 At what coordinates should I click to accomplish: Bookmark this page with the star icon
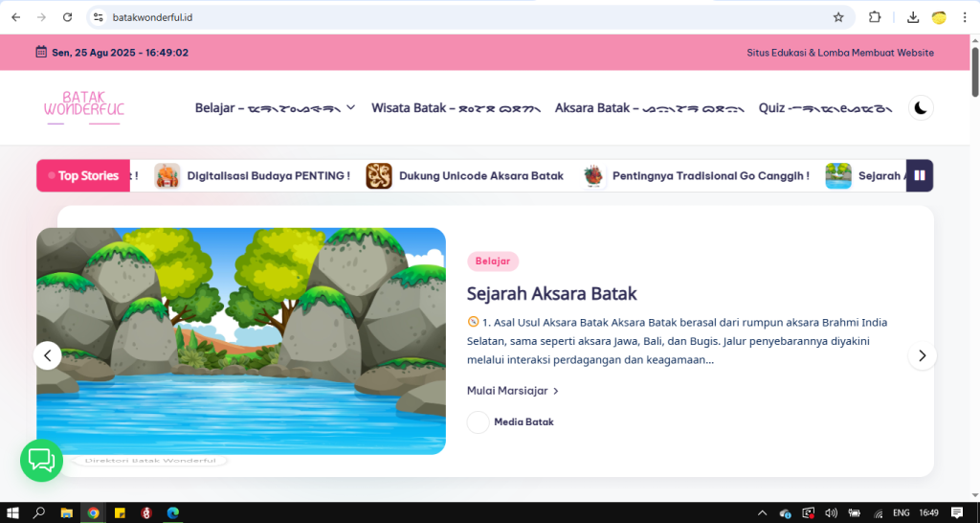(x=838, y=17)
